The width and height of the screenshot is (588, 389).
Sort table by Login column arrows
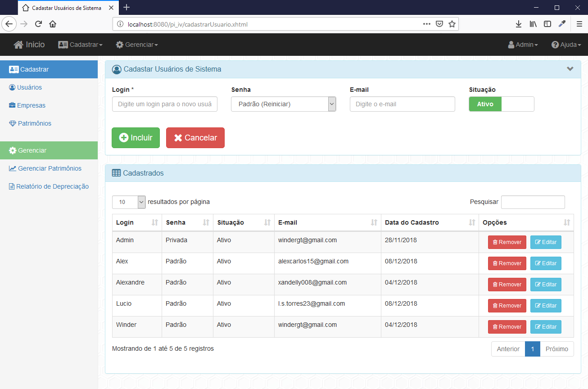point(155,222)
